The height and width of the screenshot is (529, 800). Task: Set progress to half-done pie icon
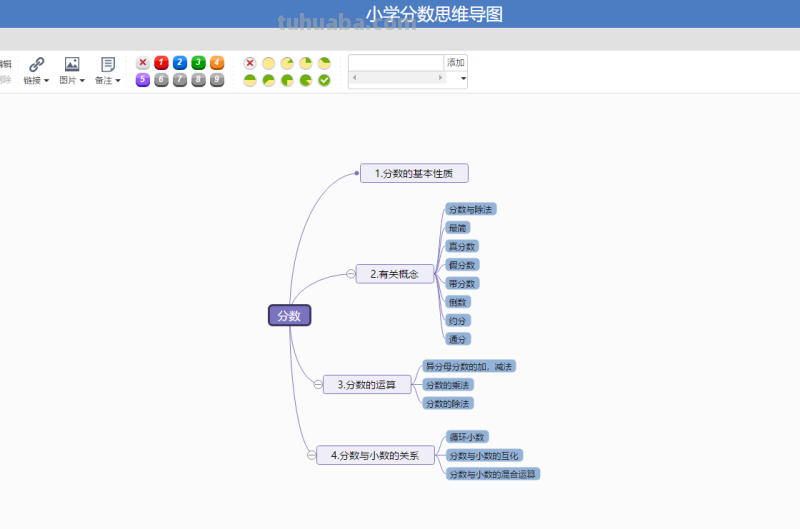click(249, 80)
